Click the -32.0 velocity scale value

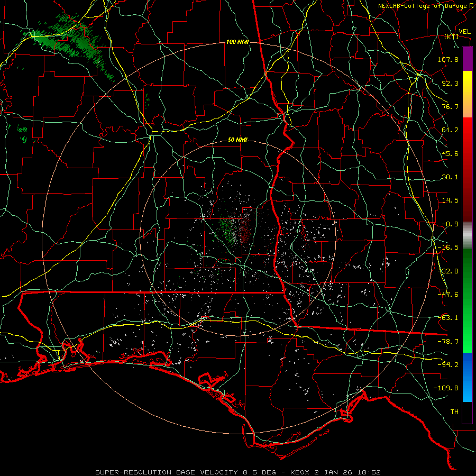[x=448, y=271]
